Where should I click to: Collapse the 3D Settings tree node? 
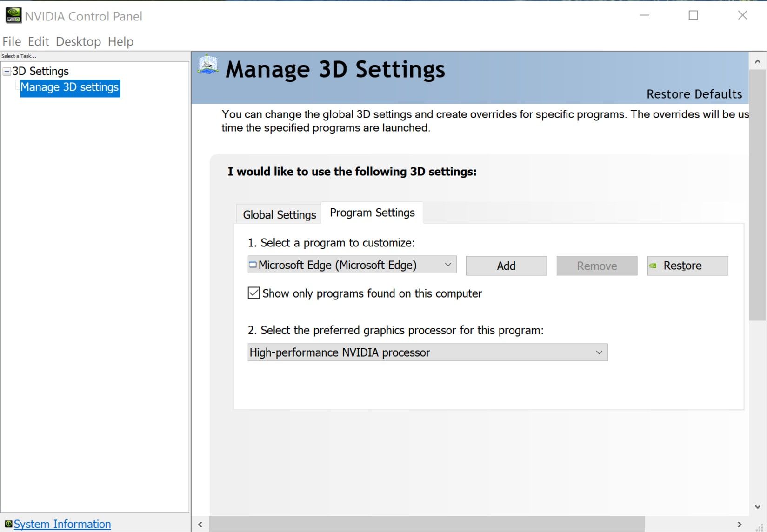(7, 72)
